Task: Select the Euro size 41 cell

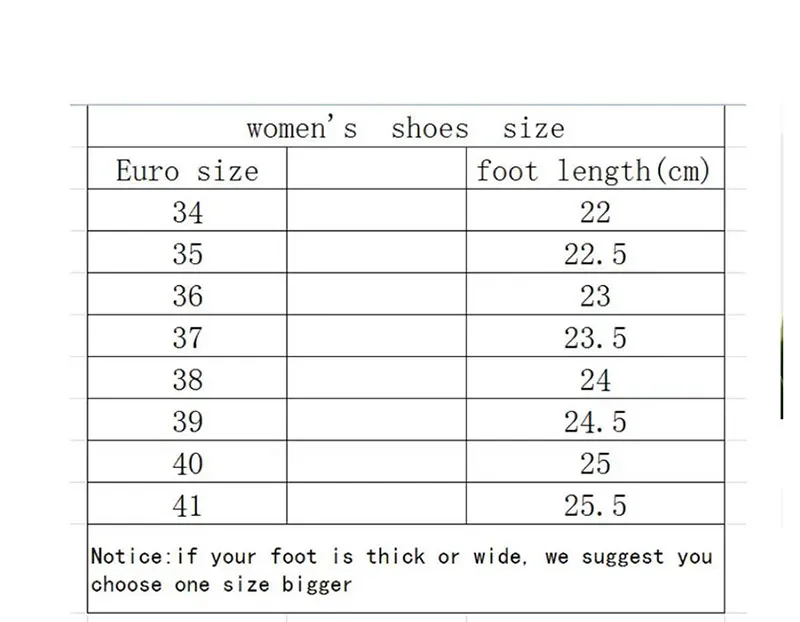Action: (x=187, y=506)
